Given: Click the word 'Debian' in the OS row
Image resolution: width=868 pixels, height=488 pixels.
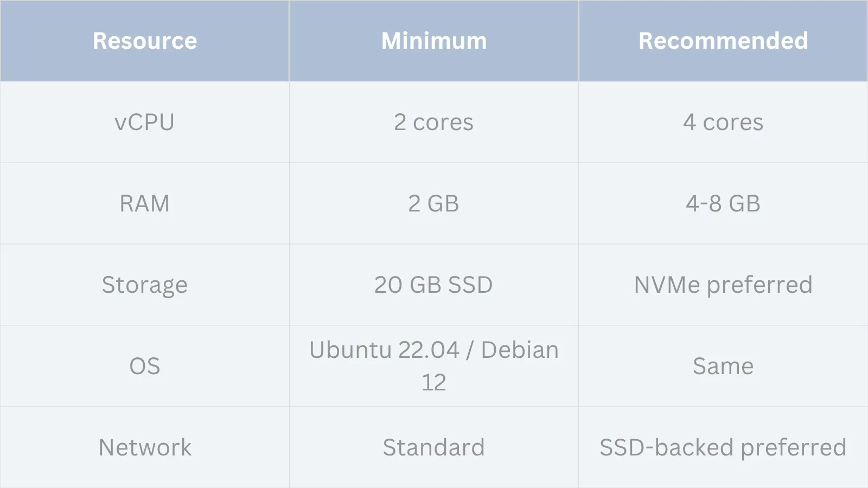Looking at the screenshot, I should click(x=520, y=350).
